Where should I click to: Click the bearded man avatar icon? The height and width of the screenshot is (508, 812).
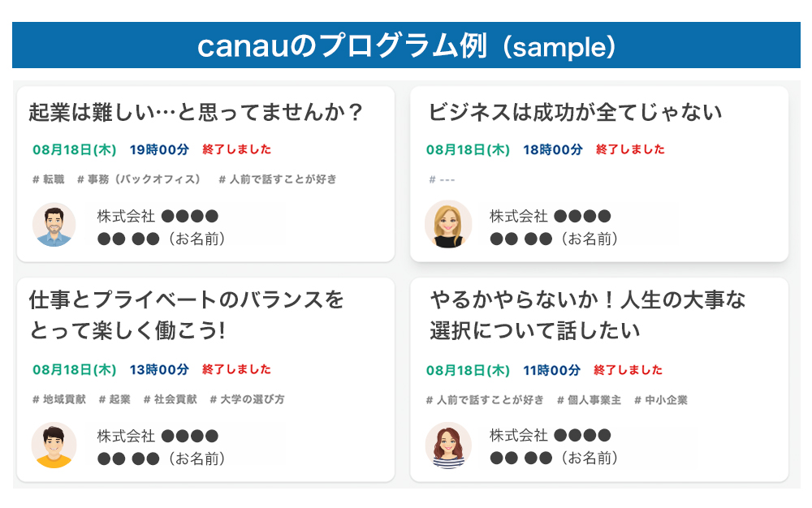(54, 225)
